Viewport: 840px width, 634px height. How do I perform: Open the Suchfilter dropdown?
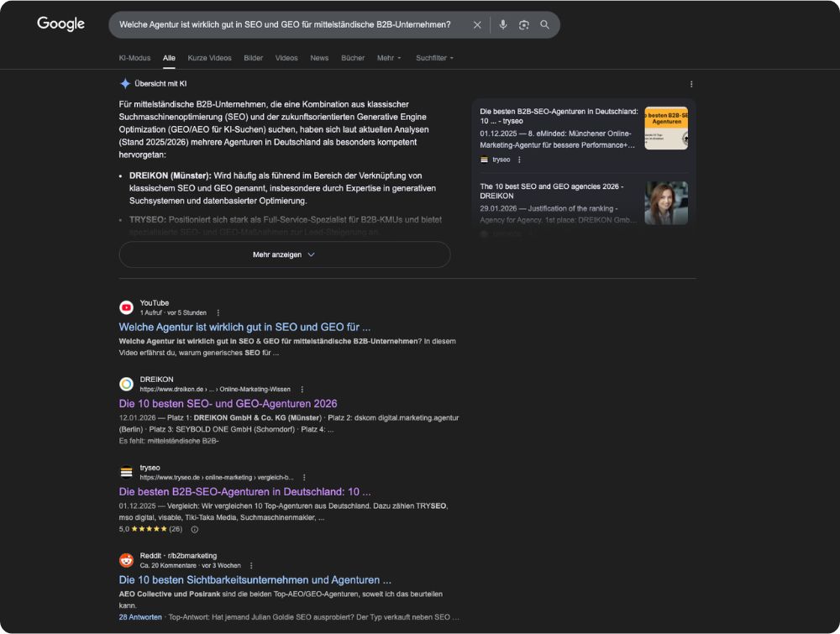click(x=434, y=58)
